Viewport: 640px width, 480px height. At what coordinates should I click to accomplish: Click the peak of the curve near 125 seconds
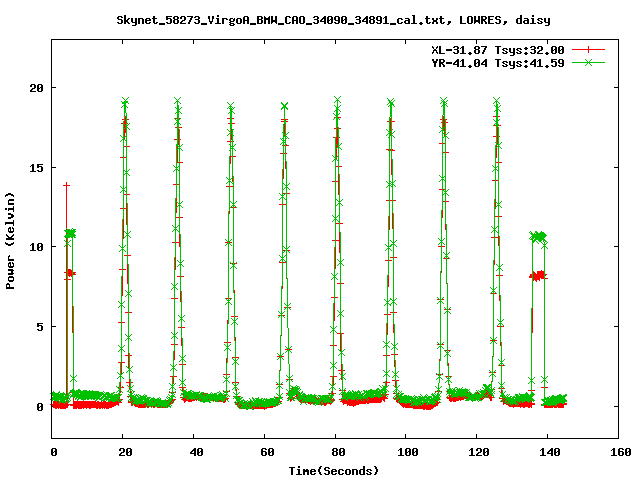(496, 101)
